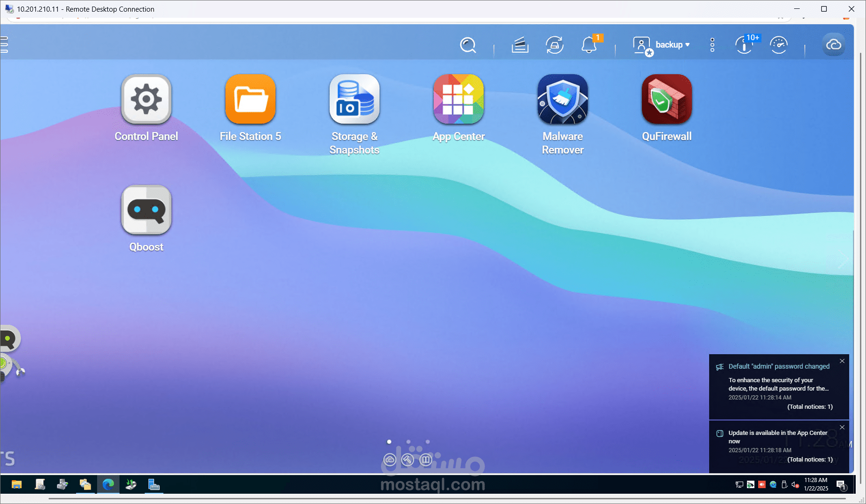The image size is (866, 504).
Task: Open the QTS search magnifier
Action: pos(468,45)
